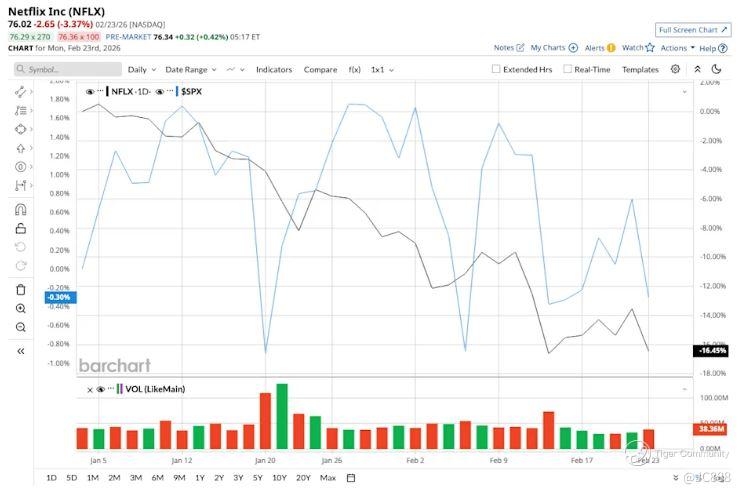
Task: Select the line drawing tool in sidebar
Action: (x=20, y=92)
